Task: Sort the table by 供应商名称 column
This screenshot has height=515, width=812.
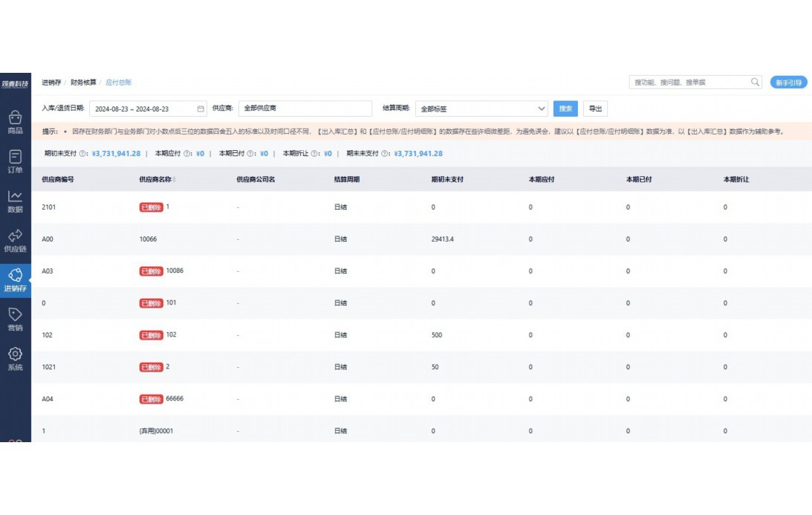Action: pos(175,180)
